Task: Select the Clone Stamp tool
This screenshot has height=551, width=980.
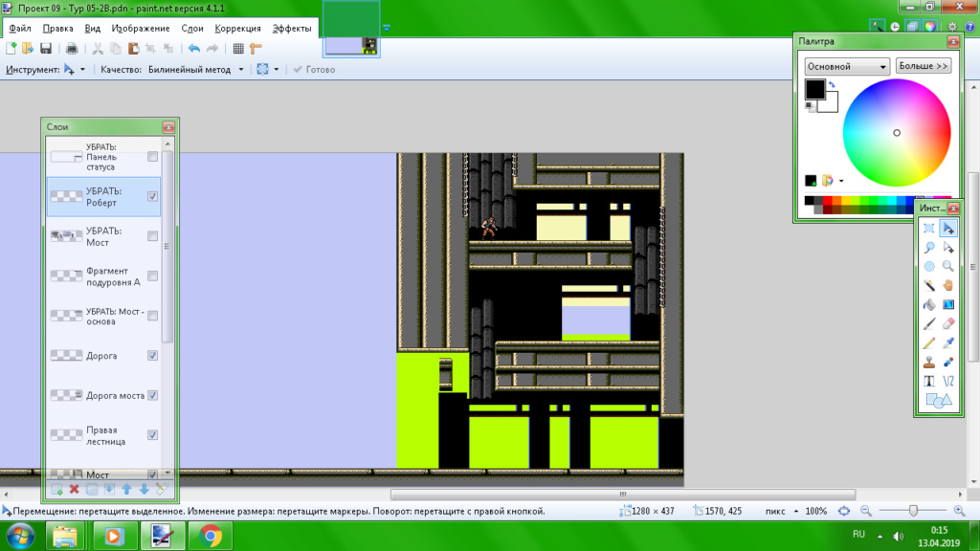Action: 928,362
